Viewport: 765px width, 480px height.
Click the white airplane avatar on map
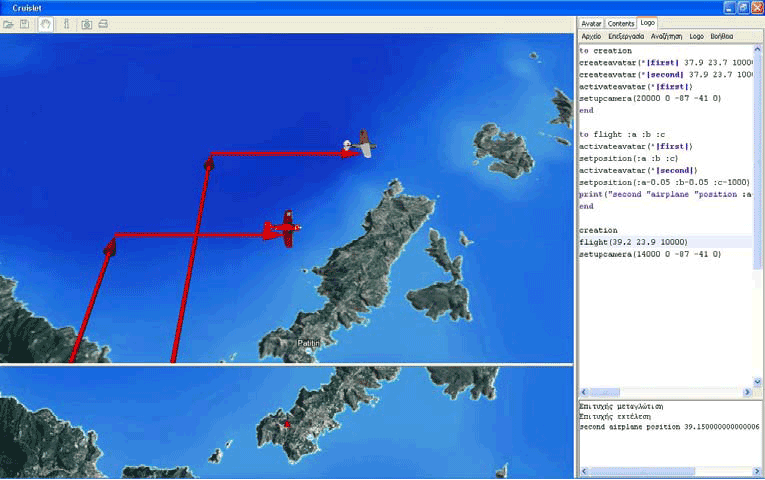(362, 144)
